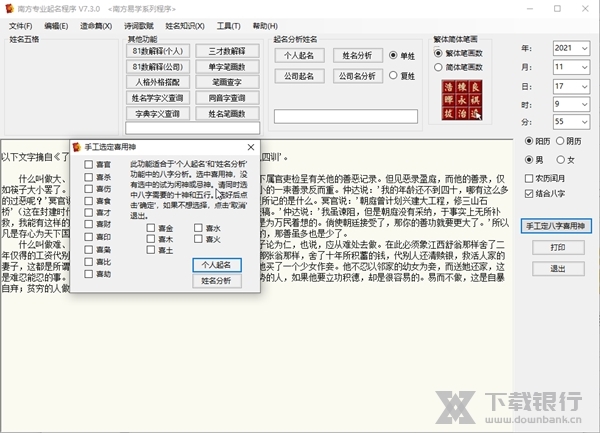Select the 简体笔画数 radio button
The image size is (600, 433).
[438, 67]
